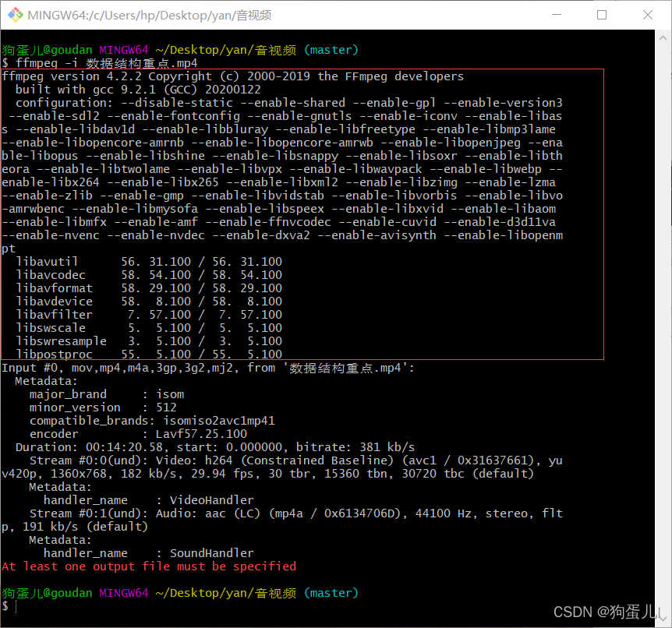Viewport: 672px width, 628px height.
Task: Click the cursor at the final $ prompt
Action: (16, 607)
